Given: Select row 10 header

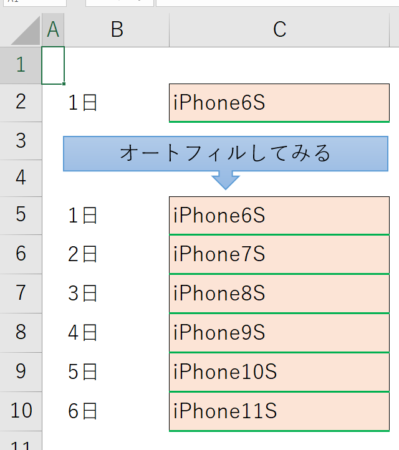Looking at the screenshot, I should click(x=21, y=411).
